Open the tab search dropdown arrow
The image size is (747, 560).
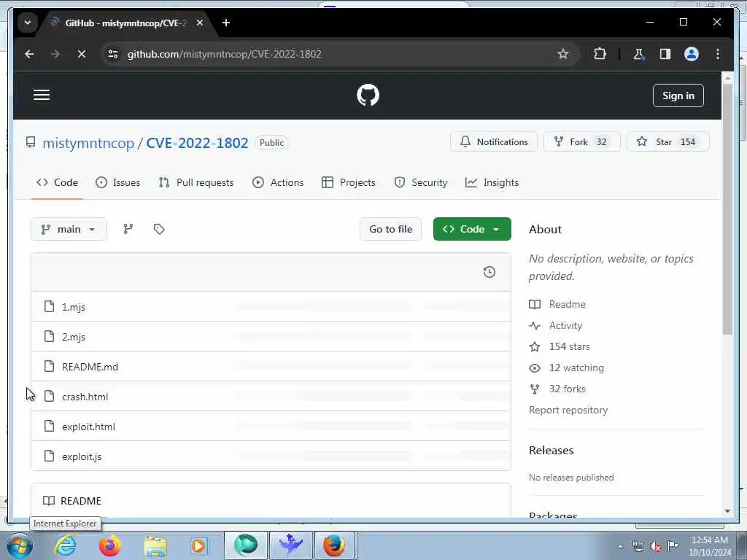[28, 23]
